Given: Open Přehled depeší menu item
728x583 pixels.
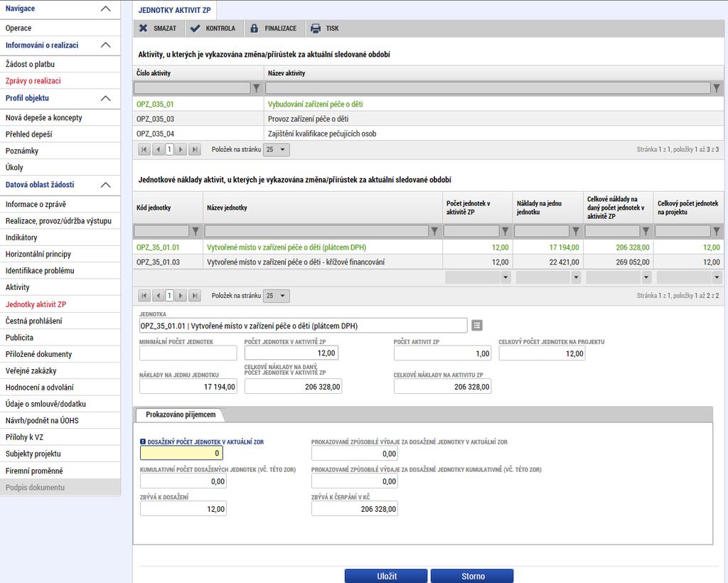Looking at the screenshot, I should click(60, 134).
